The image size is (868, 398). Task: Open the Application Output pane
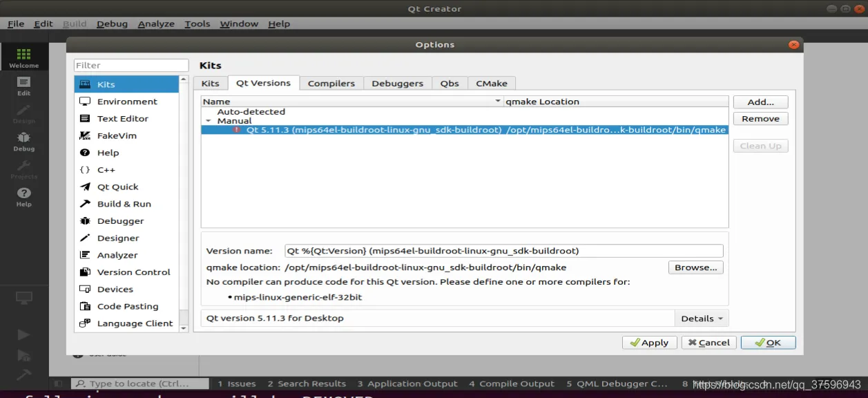pyautogui.click(x=407, y=383)
